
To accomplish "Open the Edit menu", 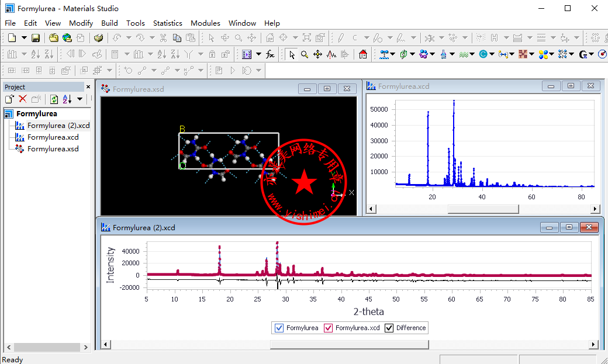I will [x=30, y=23].
